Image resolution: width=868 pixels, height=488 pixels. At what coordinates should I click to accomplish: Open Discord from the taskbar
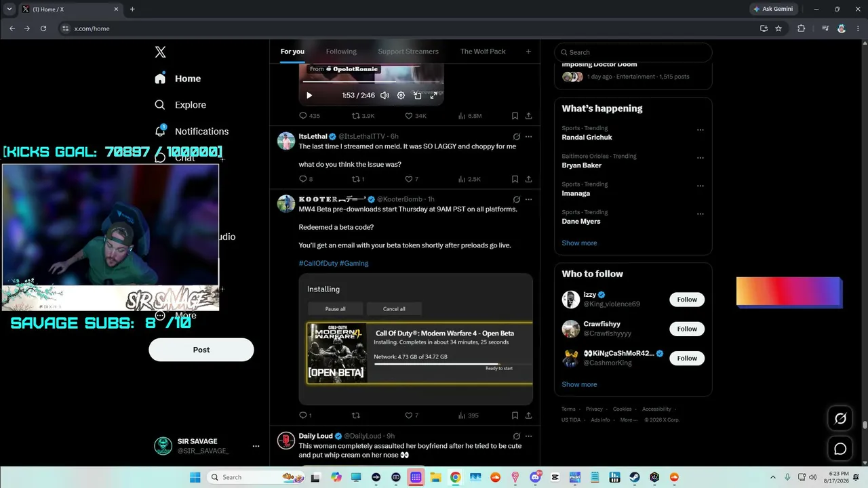pos(536,477)
